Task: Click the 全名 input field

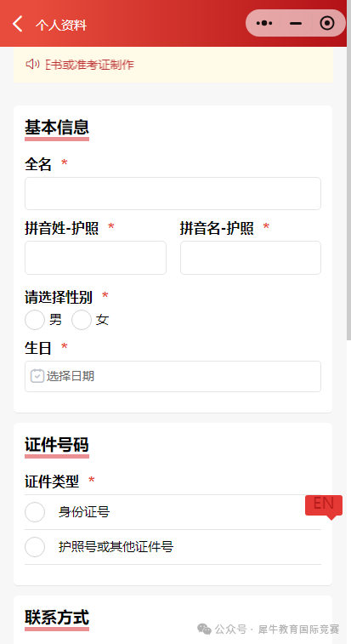Action: (x=173, y=193)
